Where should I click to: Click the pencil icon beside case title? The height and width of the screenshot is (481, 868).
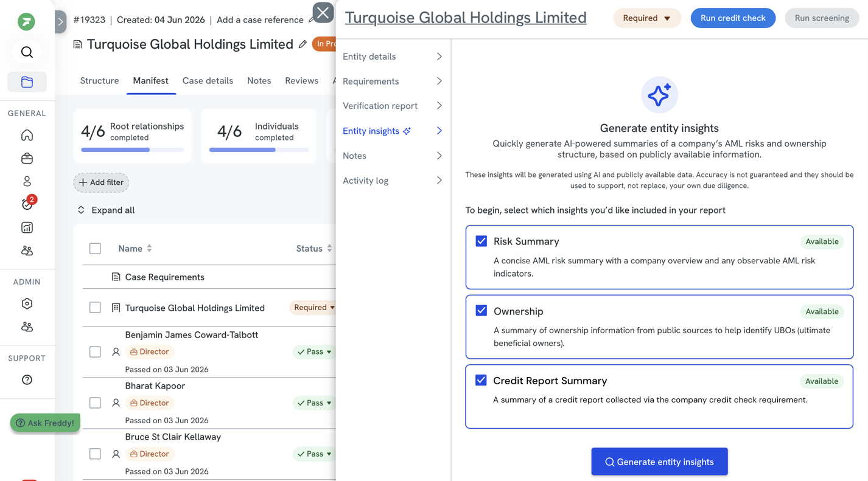point(303,44)
